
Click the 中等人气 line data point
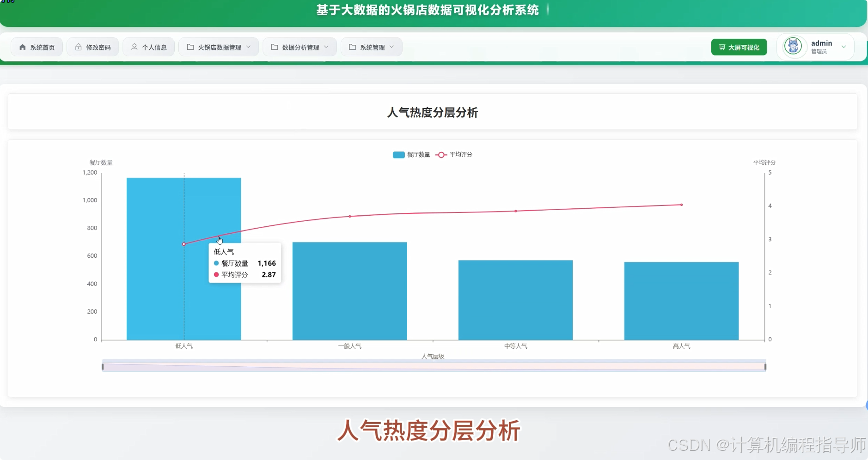click(x=516, y=211)
